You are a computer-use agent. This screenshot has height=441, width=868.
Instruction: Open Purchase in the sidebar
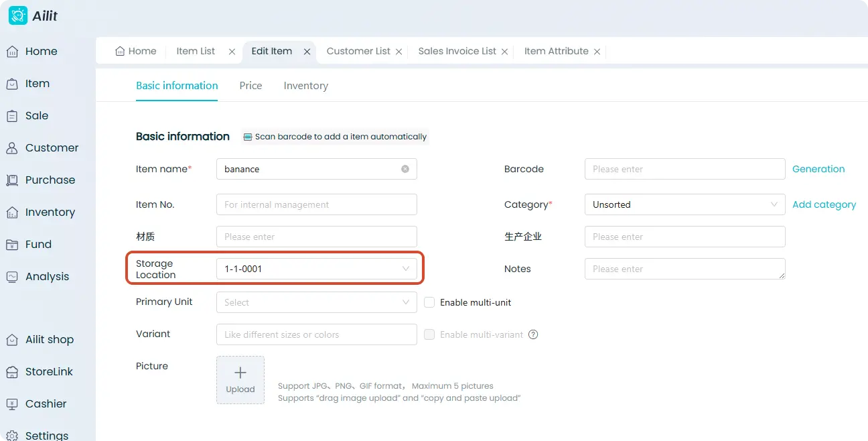pyautogui.click(x=40, y=180)
